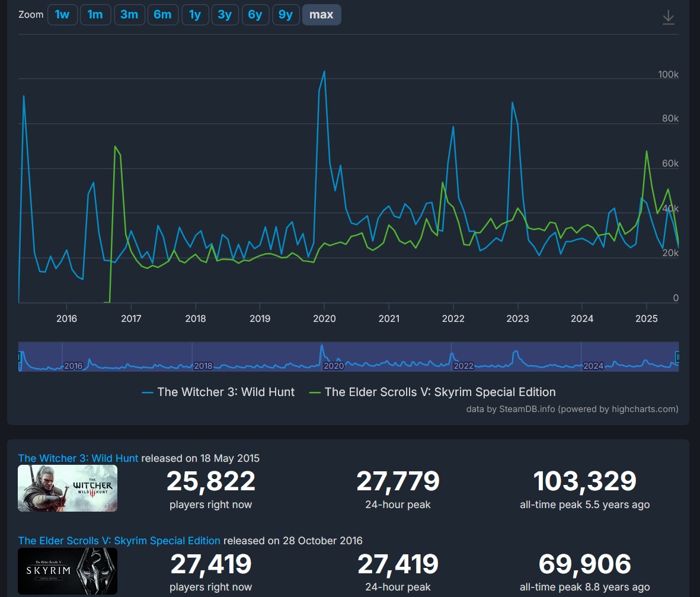The height and width of the screenshot is (597, 700).
Task: Set chart zoom to 9y
Action: click(286, 15)
